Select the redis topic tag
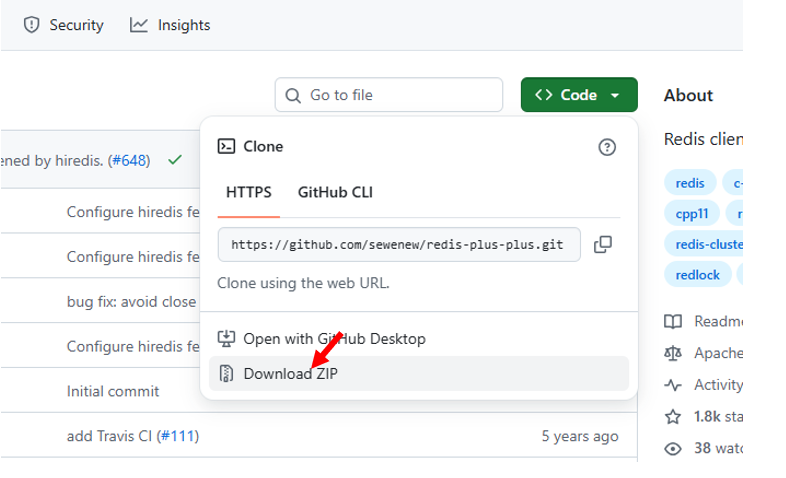Image resolution: width=786 pixels, height=478 pixels. click(x=690, y=183)
